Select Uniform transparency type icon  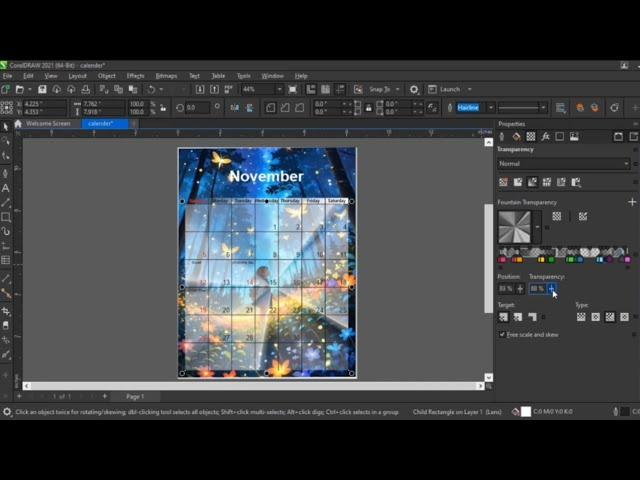(x=518, y=182)
